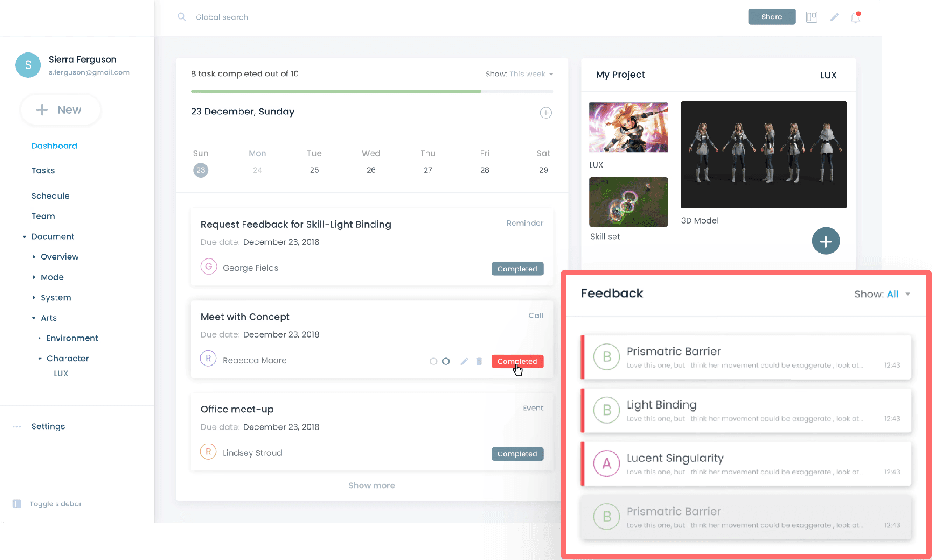Click the search magnifier icon
The height and width of the screenshot is (560, 932).
[182, 17]
